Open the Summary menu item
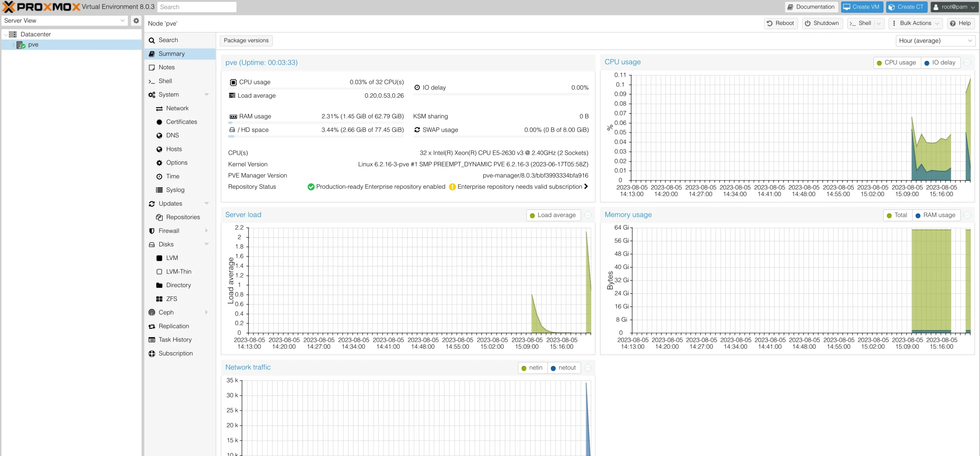980x456 pixels. 180,54
